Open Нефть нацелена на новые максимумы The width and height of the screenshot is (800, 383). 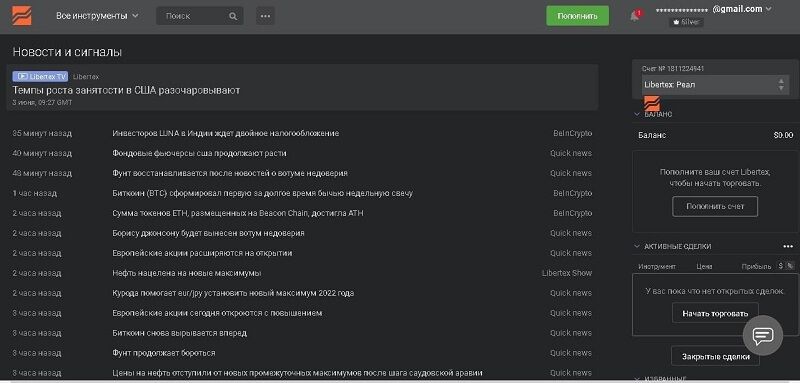(187, 273)
